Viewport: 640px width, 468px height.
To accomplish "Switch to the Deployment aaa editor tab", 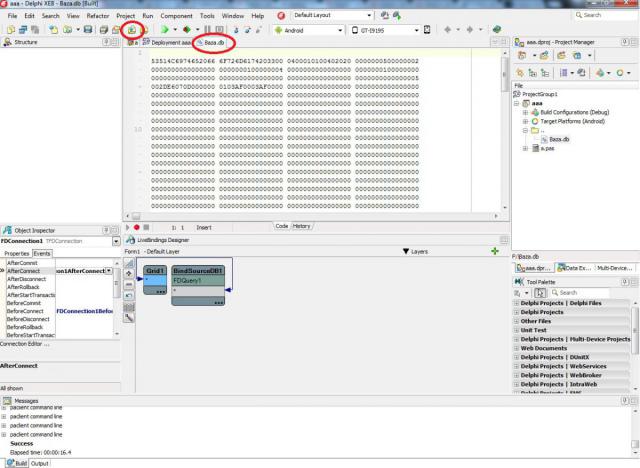I will (x=167, y=42).
